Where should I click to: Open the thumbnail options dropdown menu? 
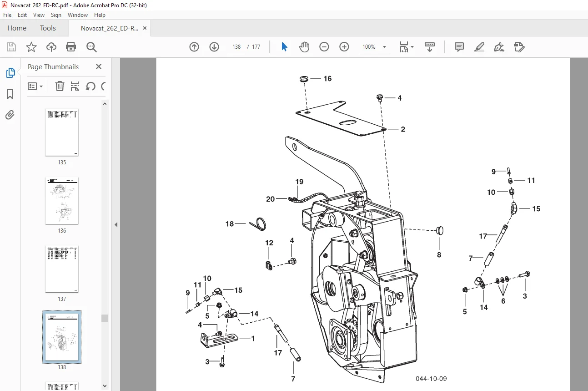(x=35, y=86)
